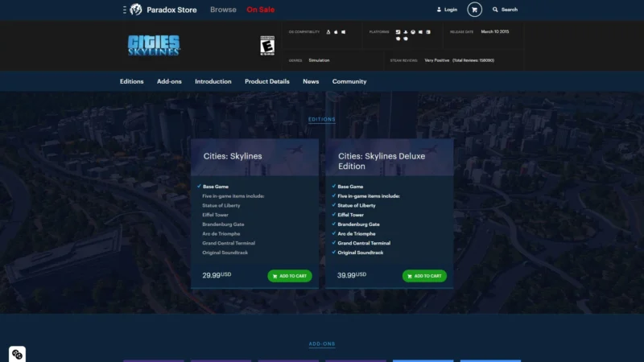The height and width of the screenshot is (362, 644).
Task: Click the Windows OS compatibility icon
Action: pos(344,32)
